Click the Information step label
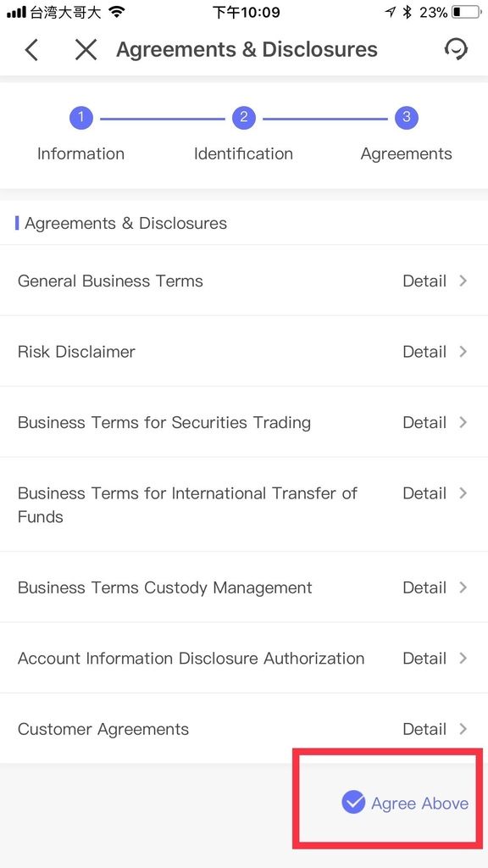Image resolution: width=488 pixels, height=868 pixels. point(80,154)
